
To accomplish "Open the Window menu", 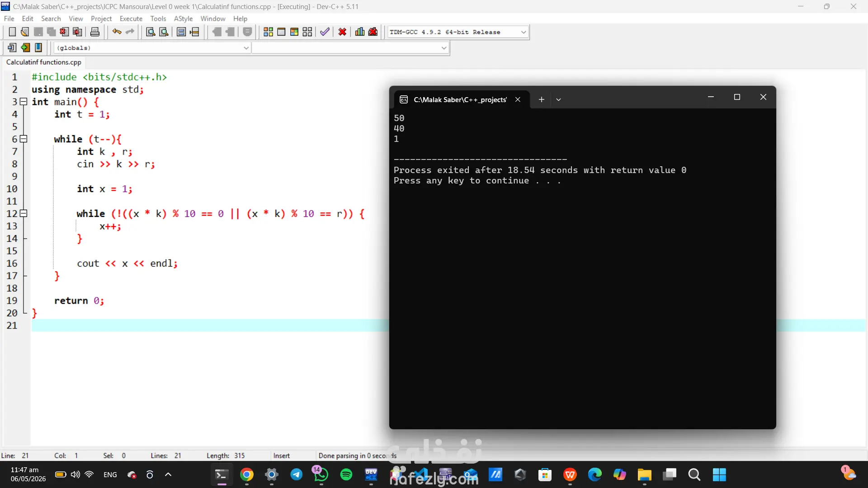I will [x=213, y=19].
